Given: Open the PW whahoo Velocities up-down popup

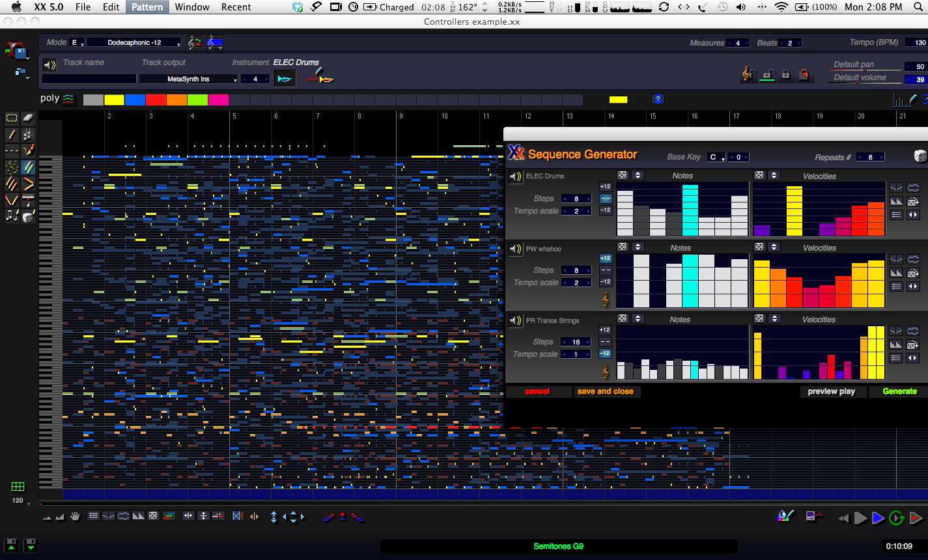Looking at the screenshot, I should tap(774, 247).
